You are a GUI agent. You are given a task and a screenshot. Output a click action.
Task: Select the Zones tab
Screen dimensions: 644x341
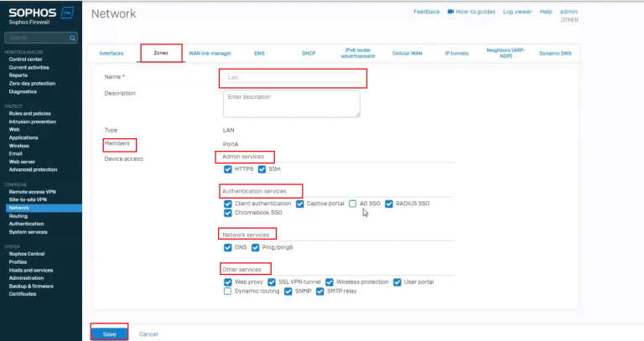[x=161, y=53]
